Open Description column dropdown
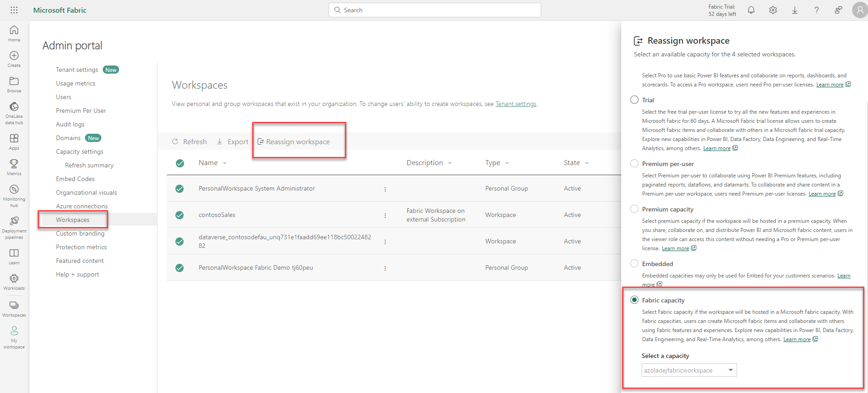This screenshot has width=868, height=393. [x=450, y=163]
